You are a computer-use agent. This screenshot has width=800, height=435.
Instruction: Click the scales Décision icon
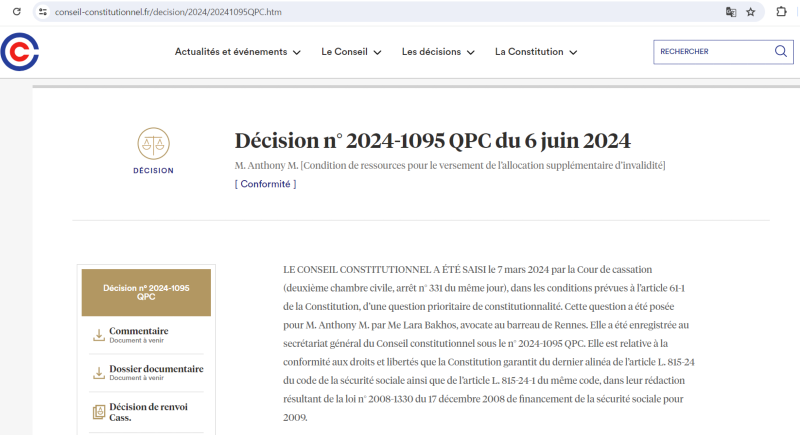153,143
